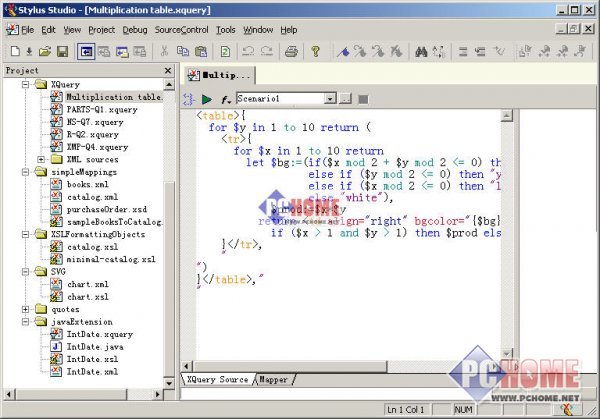Click the green reload document icon

point(225,51)
